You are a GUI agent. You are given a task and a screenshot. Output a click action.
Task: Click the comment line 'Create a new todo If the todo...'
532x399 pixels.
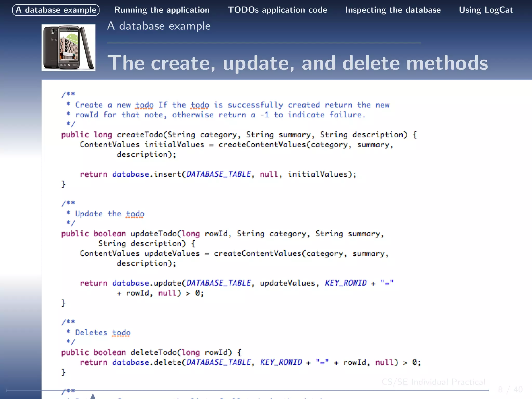(x=228, y=105)
